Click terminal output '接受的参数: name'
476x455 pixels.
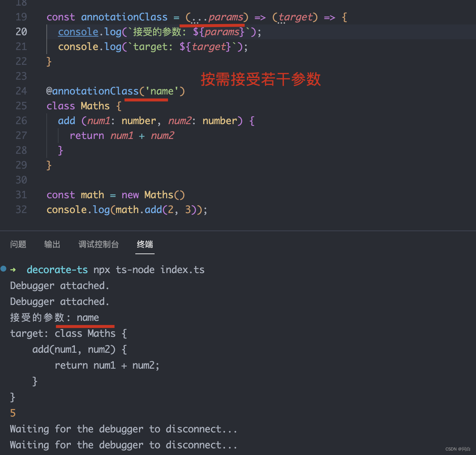pyautogui.click(x=54, y=318)
